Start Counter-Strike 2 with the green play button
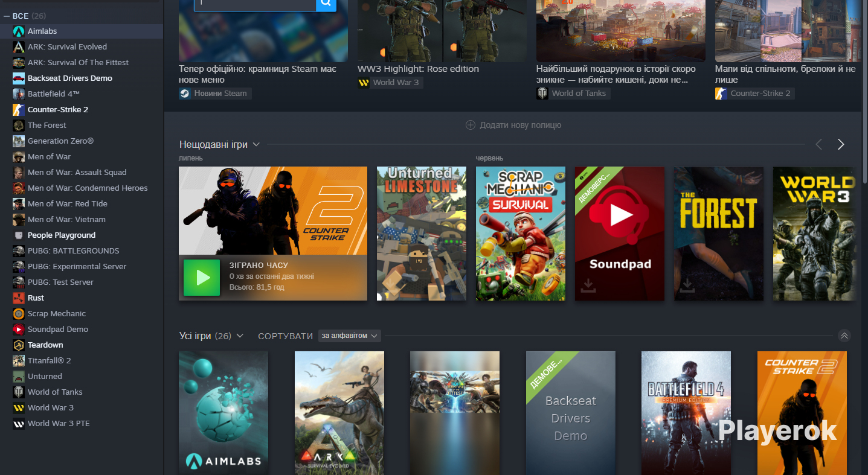This screenshot has height=475, width=868. (202, 278)
